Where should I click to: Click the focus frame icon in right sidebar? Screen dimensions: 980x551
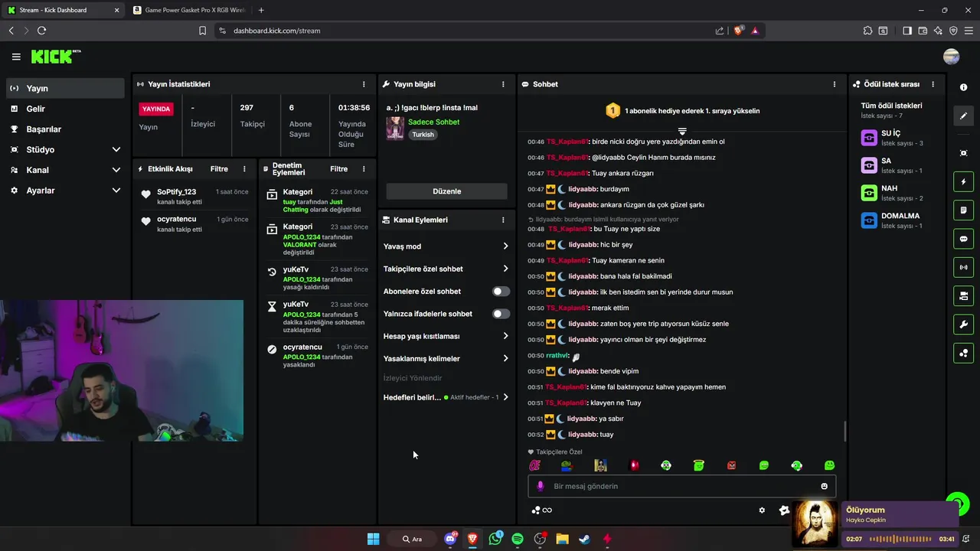point(963,153)
